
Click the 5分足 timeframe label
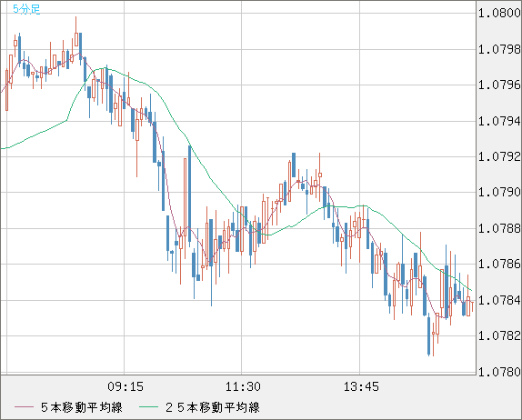(26, 9)
